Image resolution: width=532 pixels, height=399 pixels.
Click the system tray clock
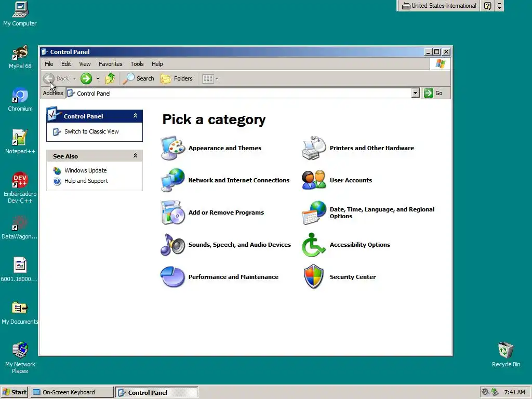(x=514, y=393)
